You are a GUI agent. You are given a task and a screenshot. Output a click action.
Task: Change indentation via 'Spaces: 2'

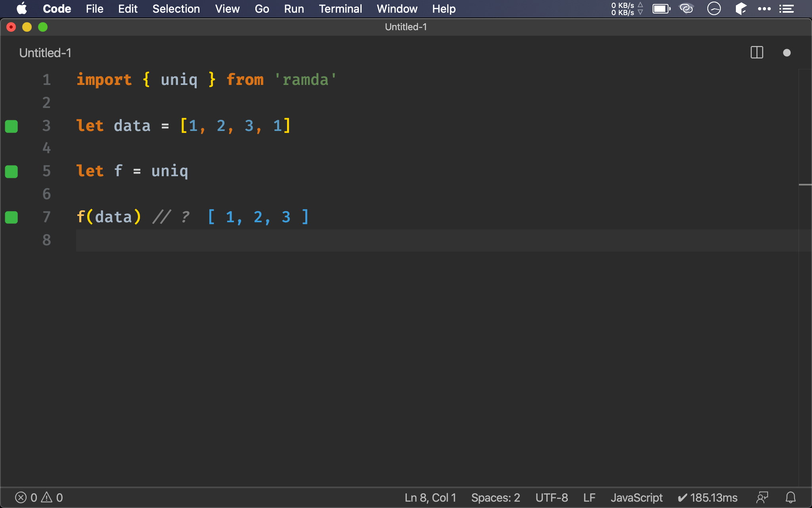pos(496,498)
